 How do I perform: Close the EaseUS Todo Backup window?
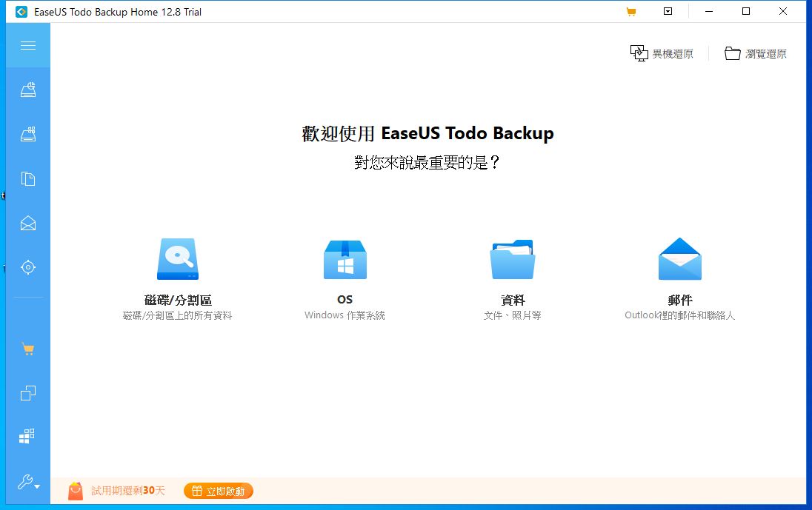[x=783, y=11]
